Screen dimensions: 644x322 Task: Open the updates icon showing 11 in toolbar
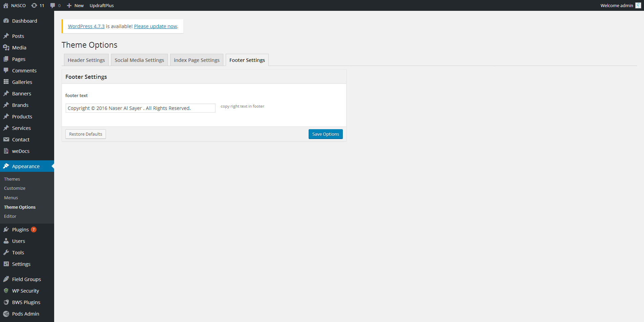tap(38, 5)
